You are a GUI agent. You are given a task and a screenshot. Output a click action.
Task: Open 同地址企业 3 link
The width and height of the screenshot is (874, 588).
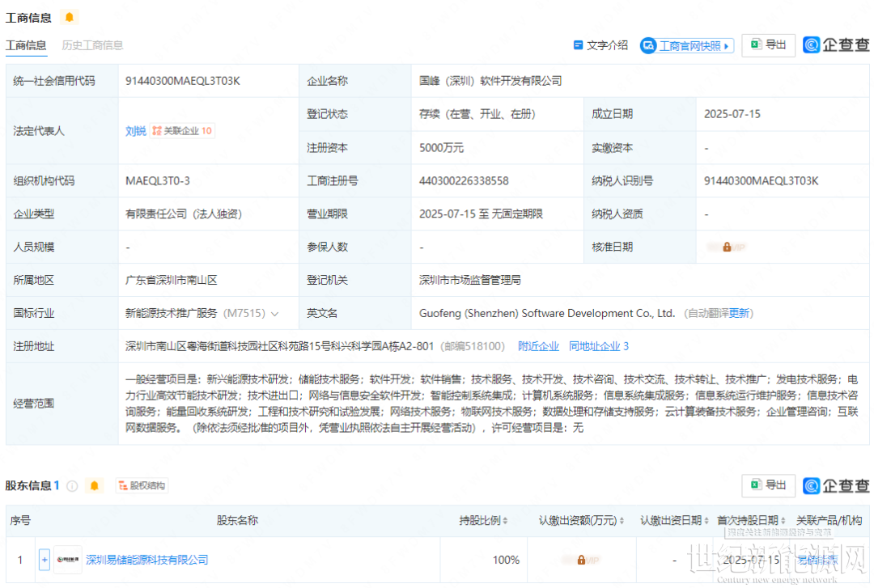[x=599, y=346]
